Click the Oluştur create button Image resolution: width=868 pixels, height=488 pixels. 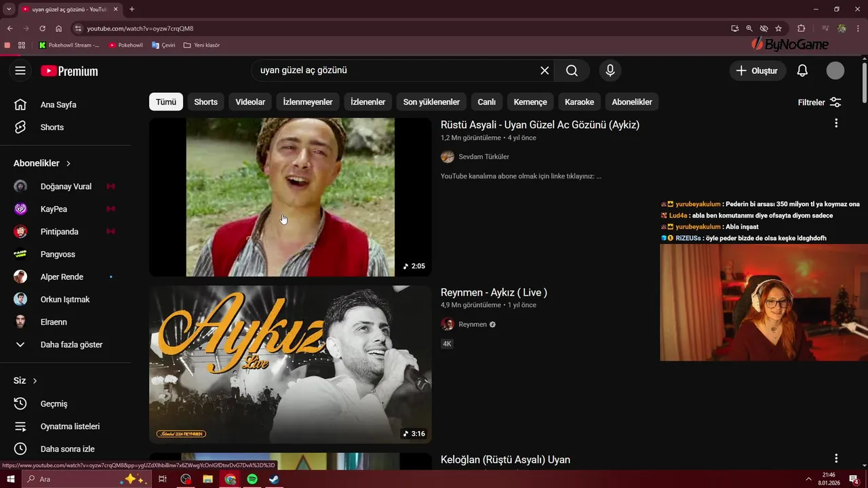[x=757, y=70]
